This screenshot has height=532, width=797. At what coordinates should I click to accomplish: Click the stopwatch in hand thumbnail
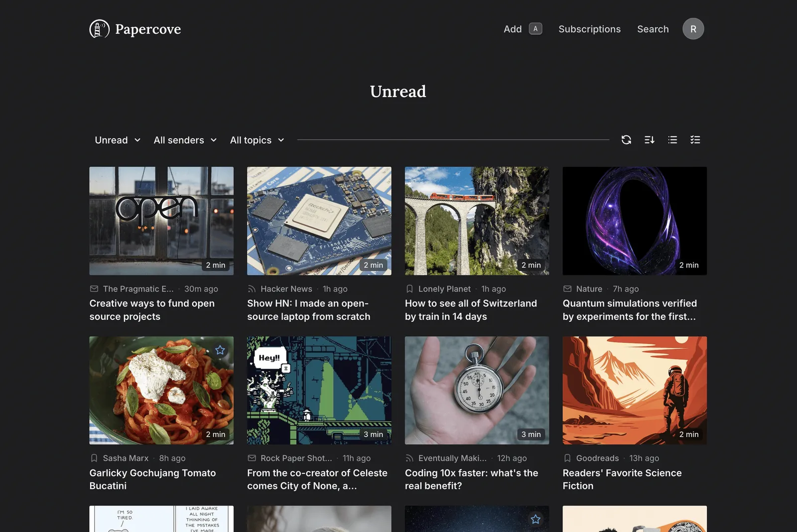click(x=477, y=390)
